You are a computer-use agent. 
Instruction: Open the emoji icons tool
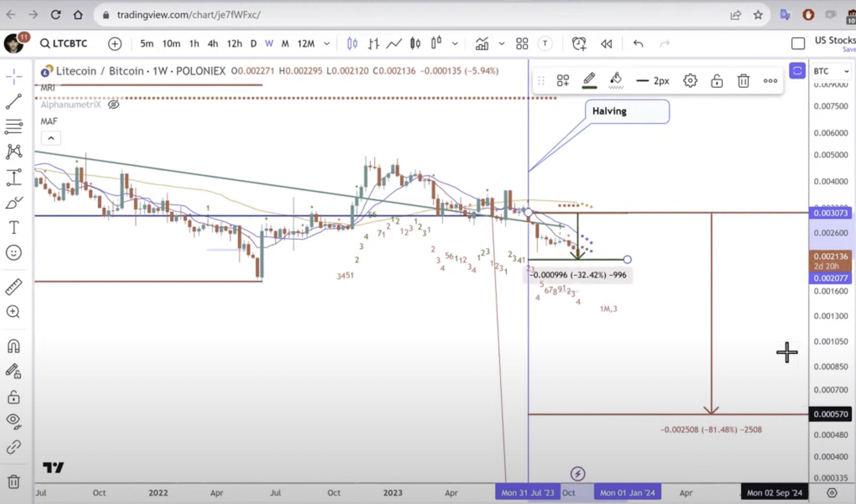tap(14, 253)
